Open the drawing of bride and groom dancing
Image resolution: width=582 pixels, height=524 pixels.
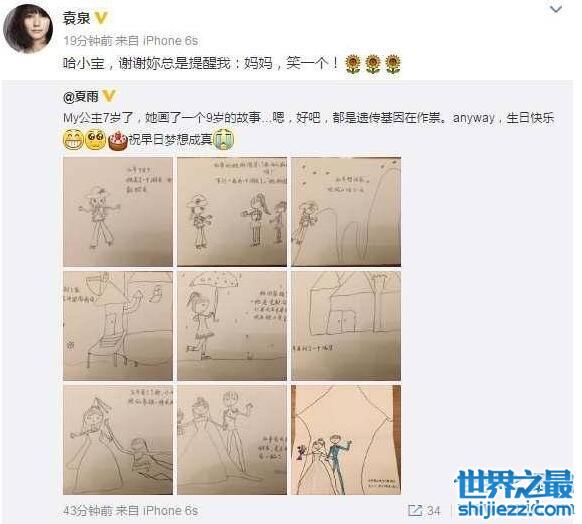(232, 440)
